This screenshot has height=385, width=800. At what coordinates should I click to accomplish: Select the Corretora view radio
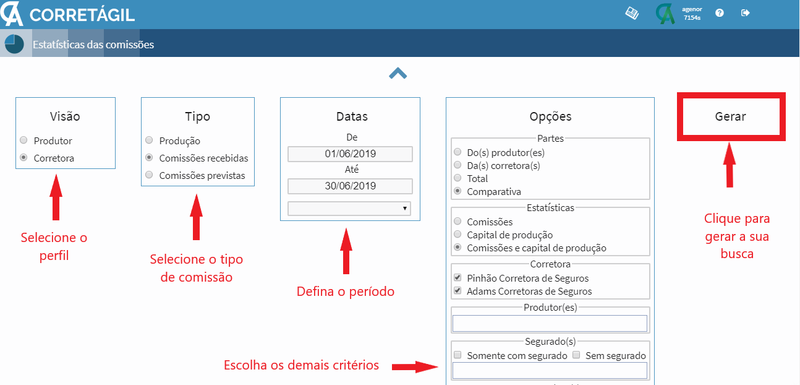[23, 158]
